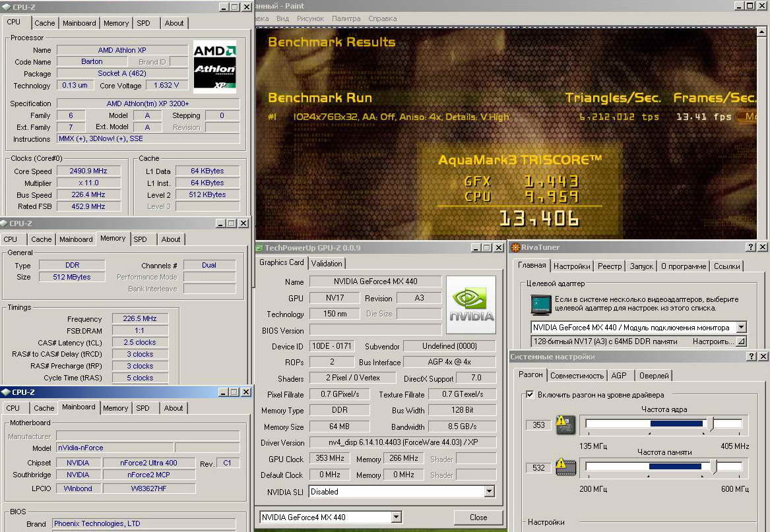The image size is (770, 532).
Task: Click the GPU-Z BIOS Version field
Action: pyautogui.click(x=375, y=330)
